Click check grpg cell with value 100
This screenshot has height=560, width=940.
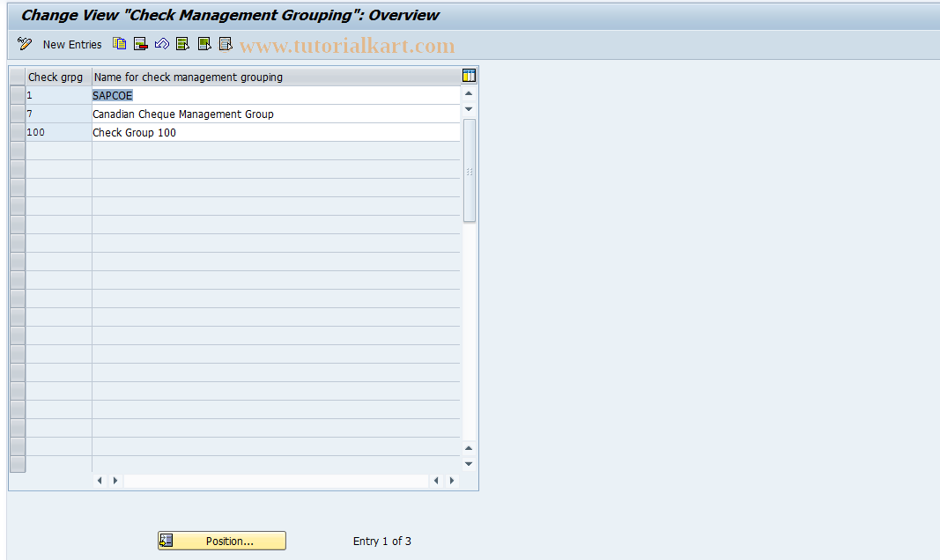coord(58,132)
